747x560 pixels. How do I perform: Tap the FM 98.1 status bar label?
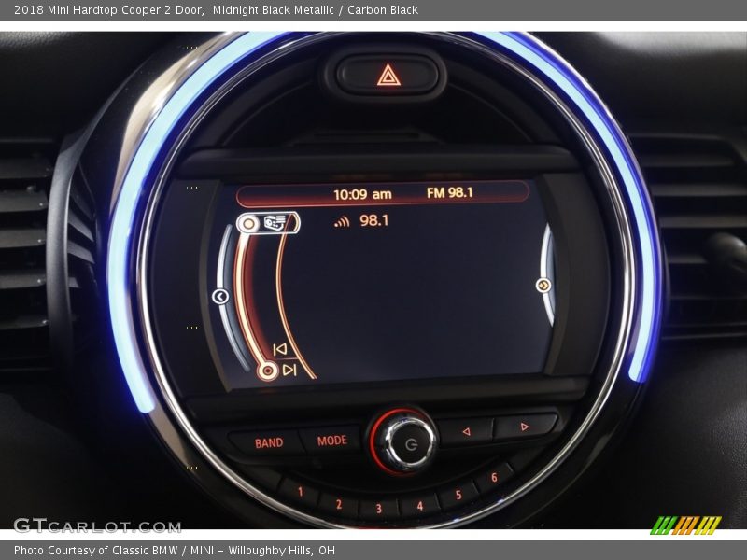point(449,193)
